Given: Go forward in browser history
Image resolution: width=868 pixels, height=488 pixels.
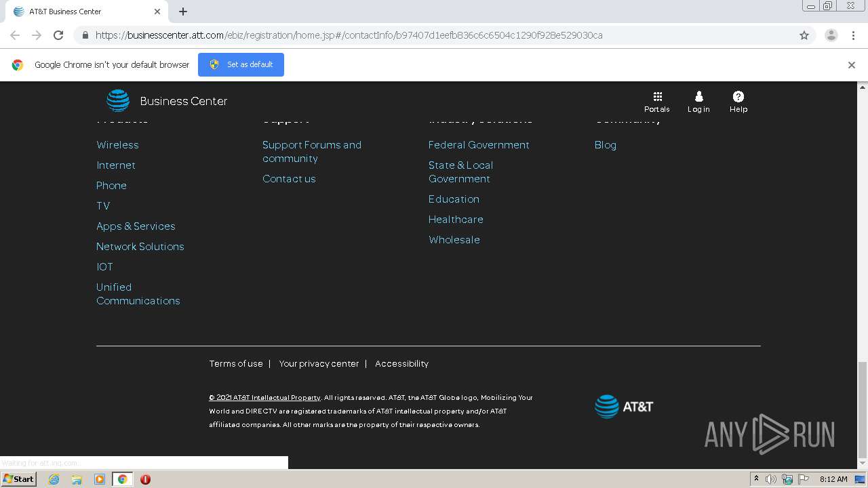Looking at the screenshot, I should click(37, 35).
